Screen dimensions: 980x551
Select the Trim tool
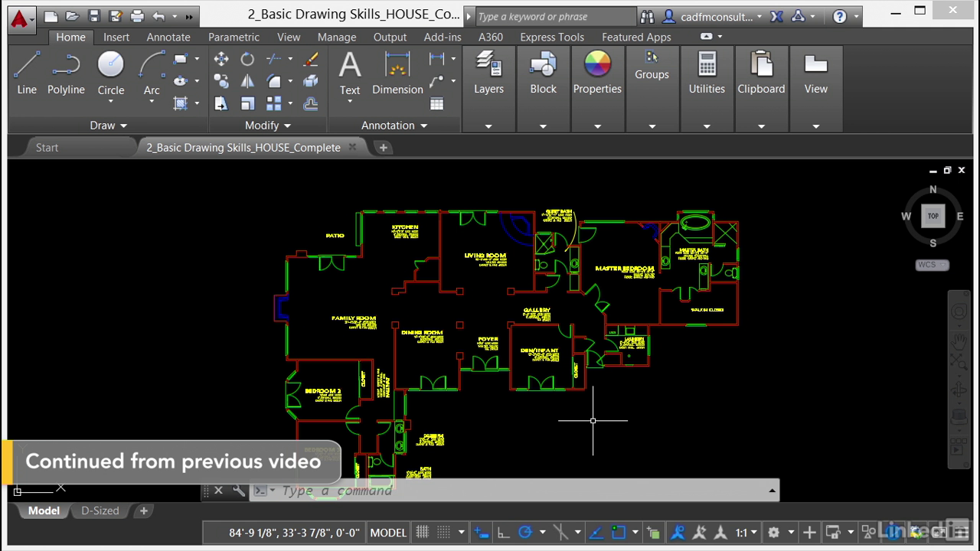(x=273, y=59)
